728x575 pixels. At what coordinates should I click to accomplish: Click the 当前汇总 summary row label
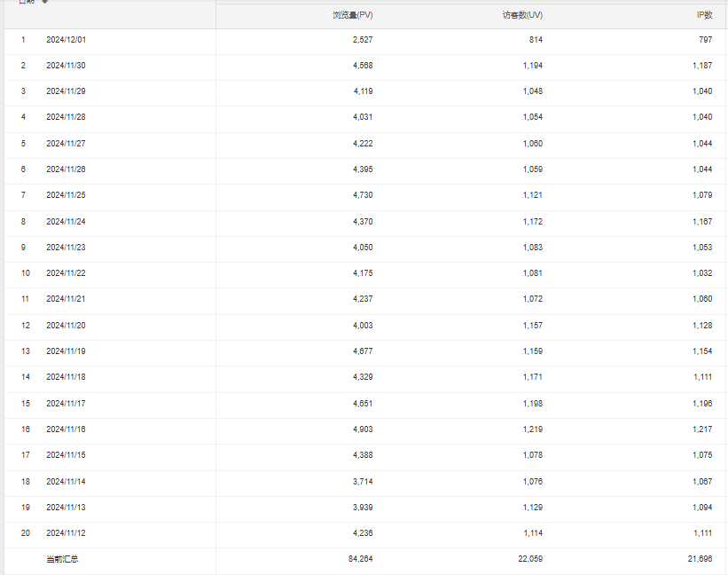[62, 559]
